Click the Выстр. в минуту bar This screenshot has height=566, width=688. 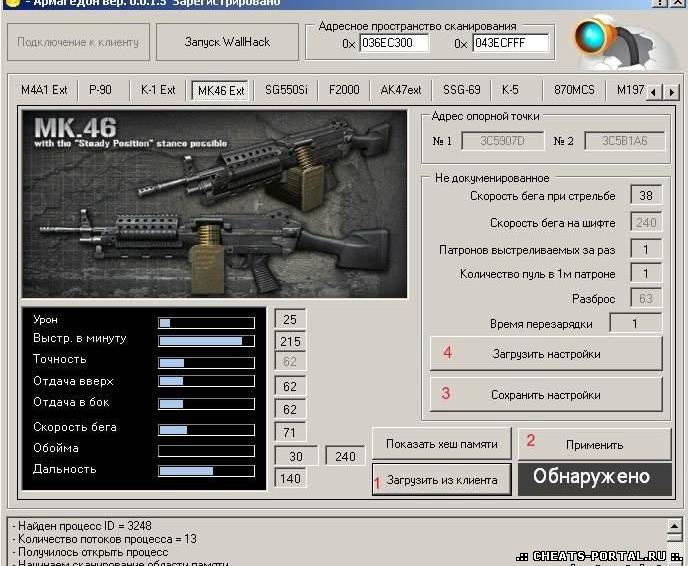[x=206, y=341]
